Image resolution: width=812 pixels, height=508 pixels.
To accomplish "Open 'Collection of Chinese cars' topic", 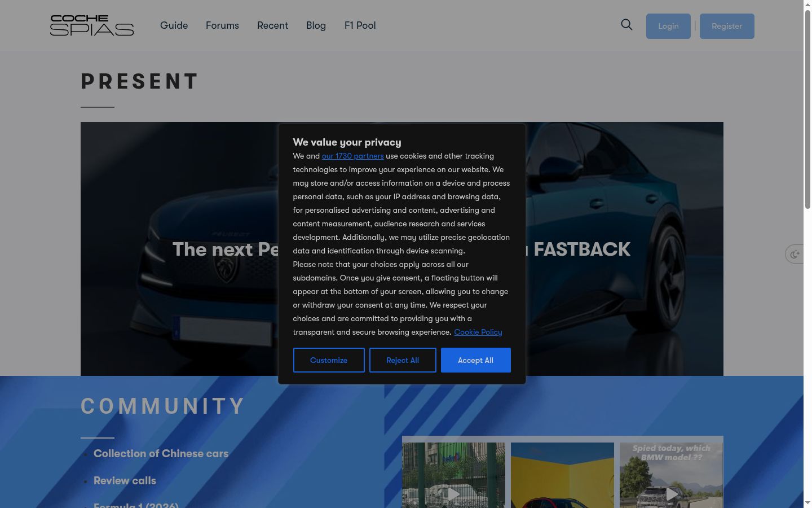I will 161,454.
